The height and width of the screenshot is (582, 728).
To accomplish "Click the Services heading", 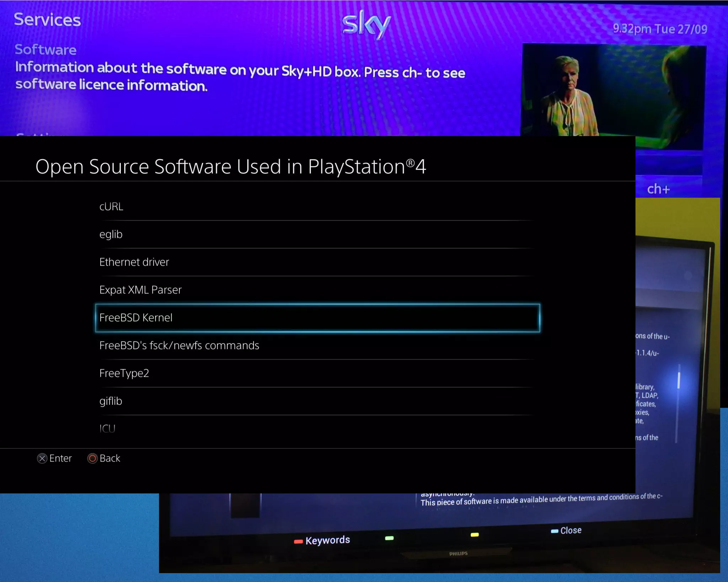I will 47,20.
